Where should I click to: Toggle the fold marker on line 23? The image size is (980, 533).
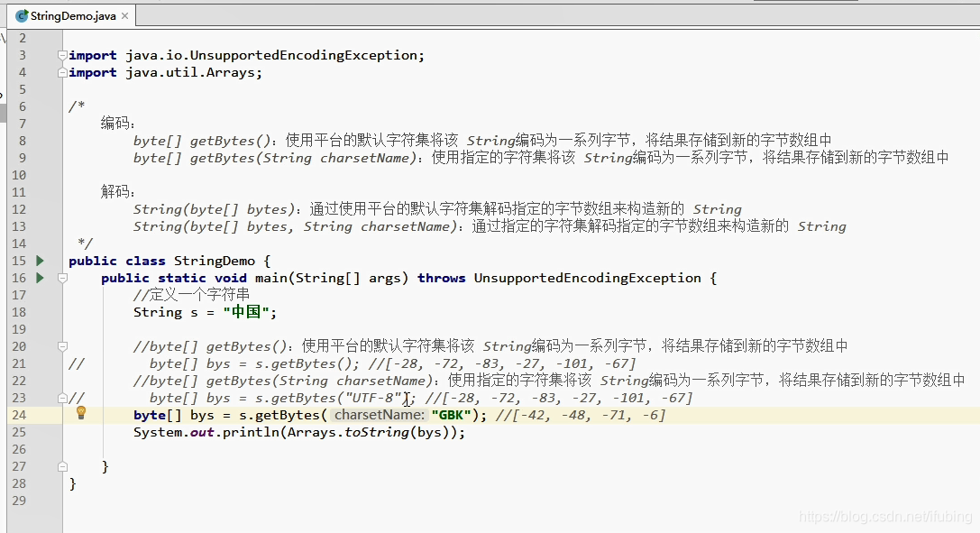click(x=62, y=398)
